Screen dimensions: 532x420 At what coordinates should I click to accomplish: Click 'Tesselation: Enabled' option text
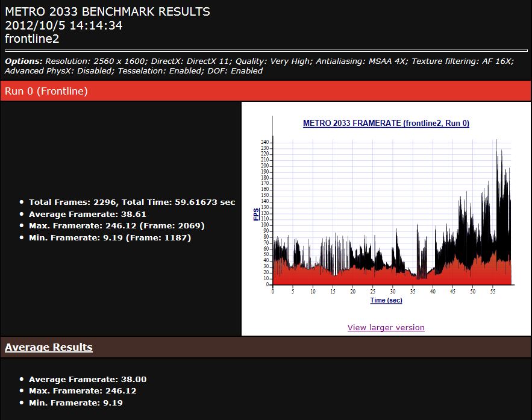pyautogui.click(x=160, y=71)
